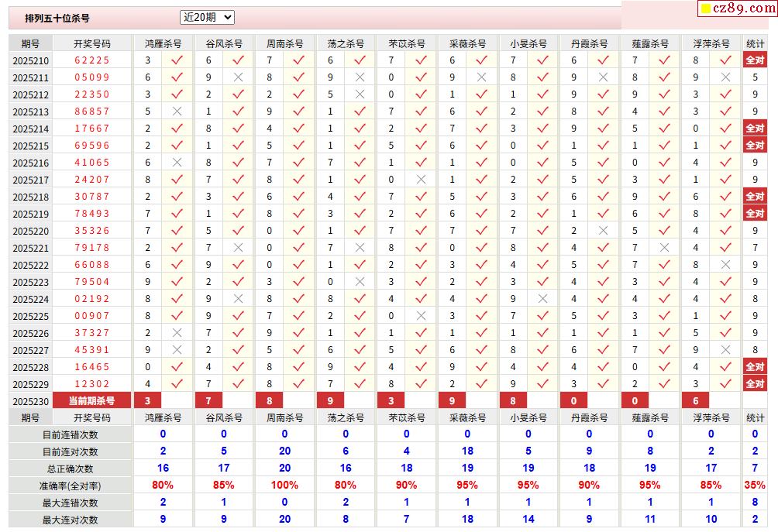778x532 pixels.
Task: Click the 35% full-correct rate value
Action: point(755,486)
